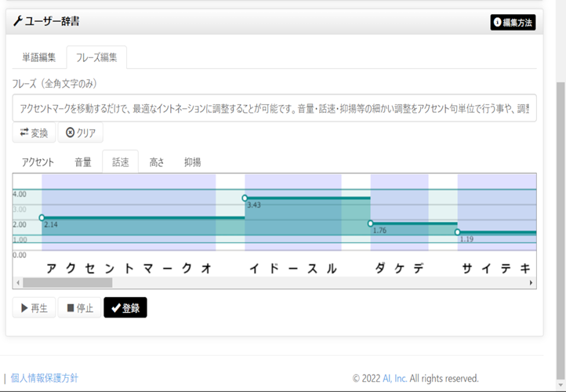Select the 1.76 speed handle
Viewport: 566px width, 392px height.
[x=370, y=223]
